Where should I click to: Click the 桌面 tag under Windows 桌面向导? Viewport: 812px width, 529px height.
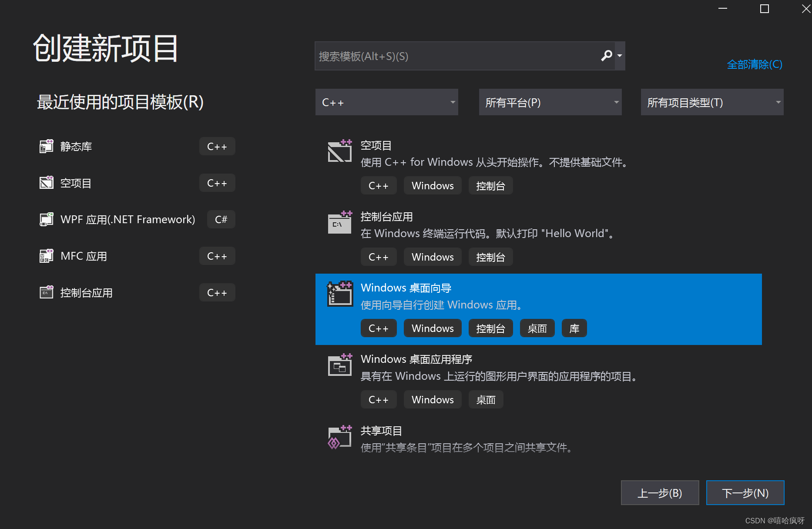click(x=537, y=328)
